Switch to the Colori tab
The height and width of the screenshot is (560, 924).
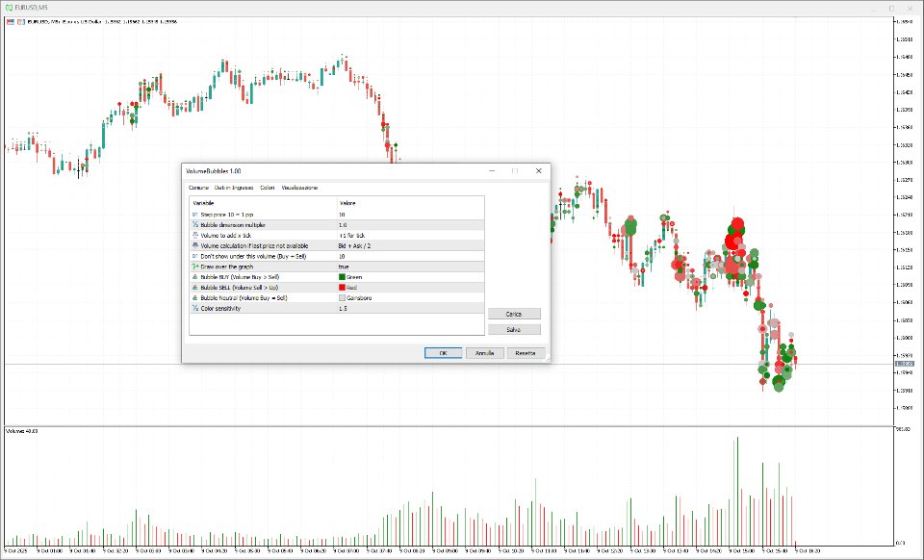click(x=266, y=188)
